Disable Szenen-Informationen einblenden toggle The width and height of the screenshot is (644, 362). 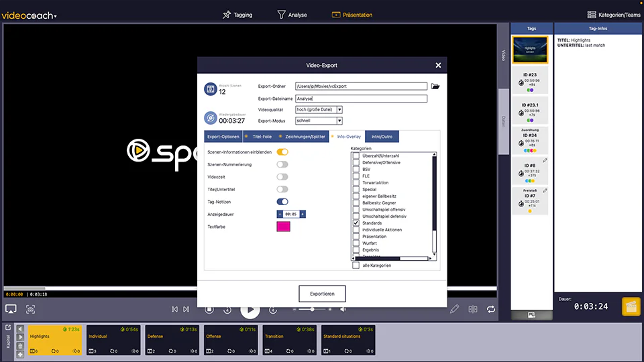(x=282, y=152)
